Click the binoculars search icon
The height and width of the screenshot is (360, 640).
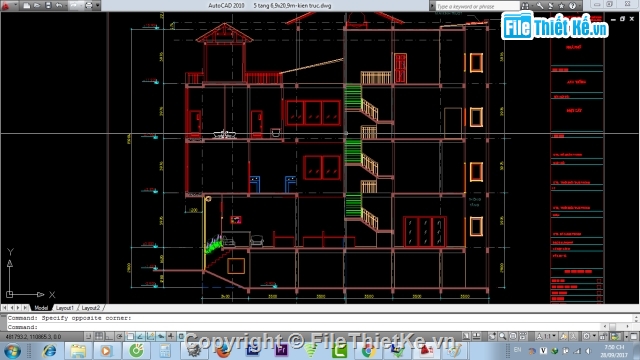coord(525,6)
